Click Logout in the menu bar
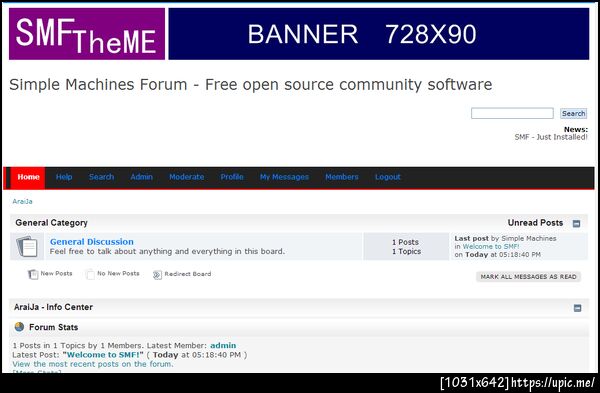This screenshot has width=600, height=393. click(388, 177)
